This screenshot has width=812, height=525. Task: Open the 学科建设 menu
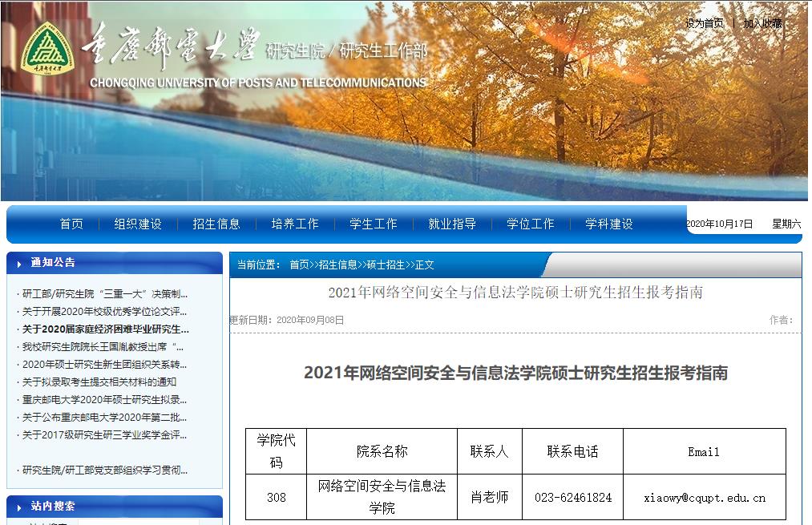(x=610, y=224)
